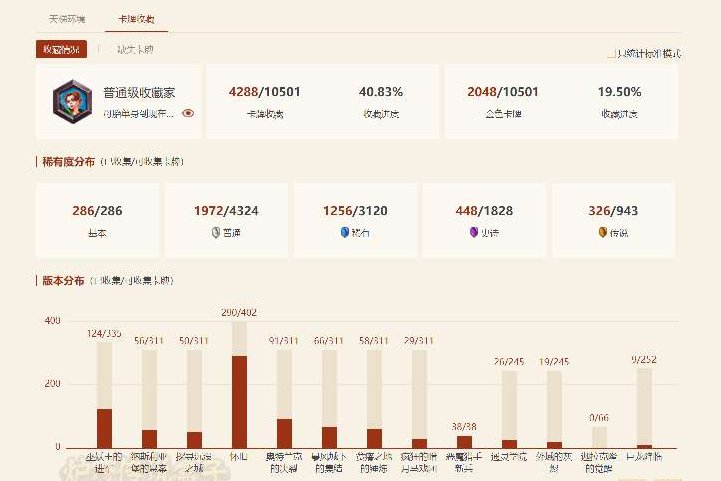The width and height of the screenshot is (721, 481).
Task: Click the 疯狂的暗月马戏团 axis label
Action: [419, 463]
